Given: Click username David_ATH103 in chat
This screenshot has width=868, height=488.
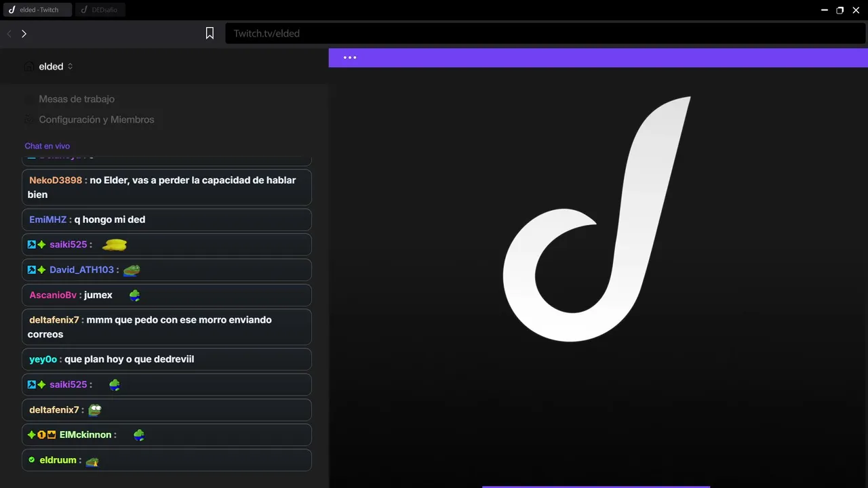Looking at the screenshot, I should [81, 270].
